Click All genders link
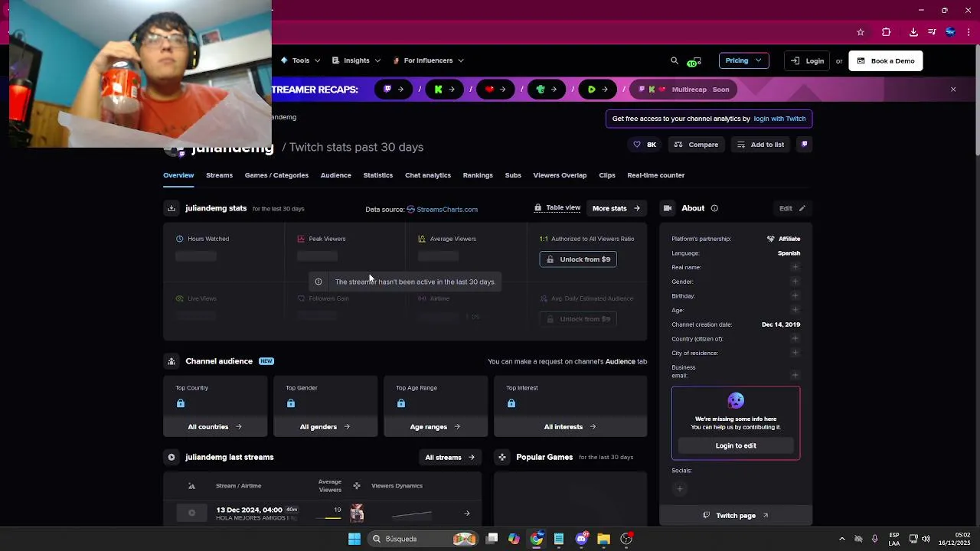The width and height of the screenshot is (980, 551). tap(325, 427)
